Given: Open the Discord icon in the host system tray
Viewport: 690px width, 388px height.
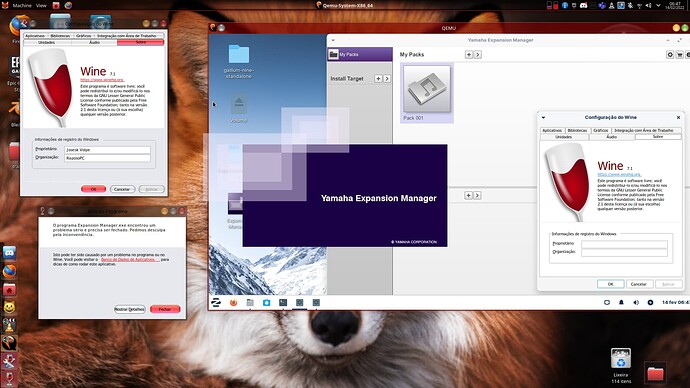Looking at the screenshot, I should point(584,5).
